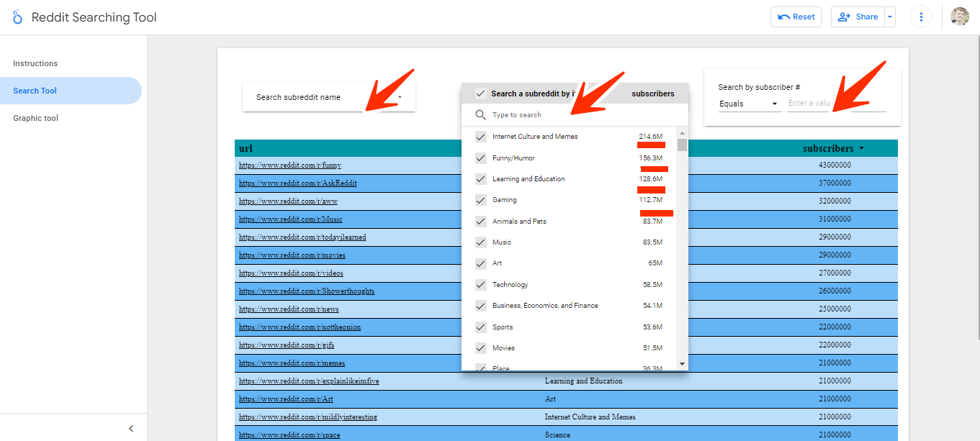Viewport: 980px width, 441px height.
Task: Click the Looker Studio logo icon
Action: point(17,17)
